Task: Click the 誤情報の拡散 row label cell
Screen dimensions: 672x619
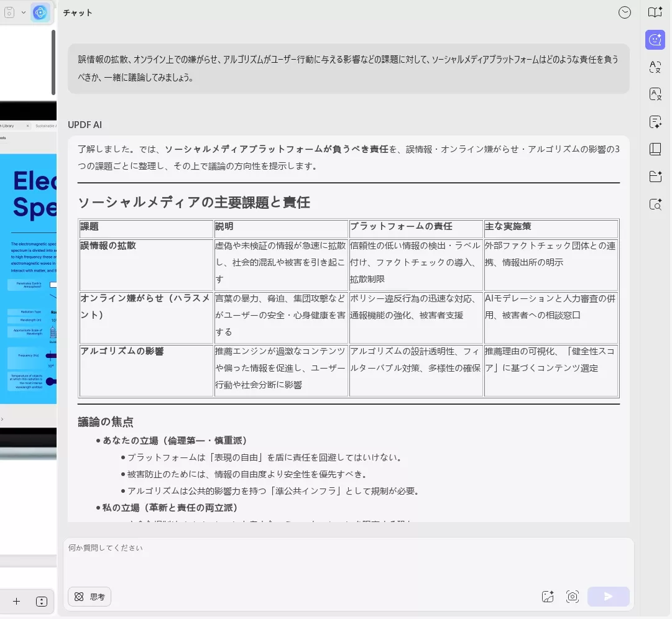Action: click(x=146, y=265)
